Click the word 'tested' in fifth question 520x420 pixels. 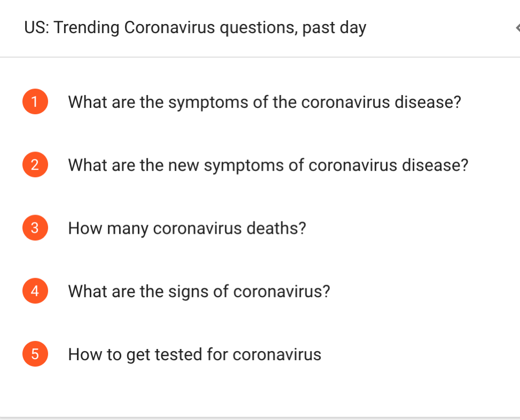tap(178, 354)
